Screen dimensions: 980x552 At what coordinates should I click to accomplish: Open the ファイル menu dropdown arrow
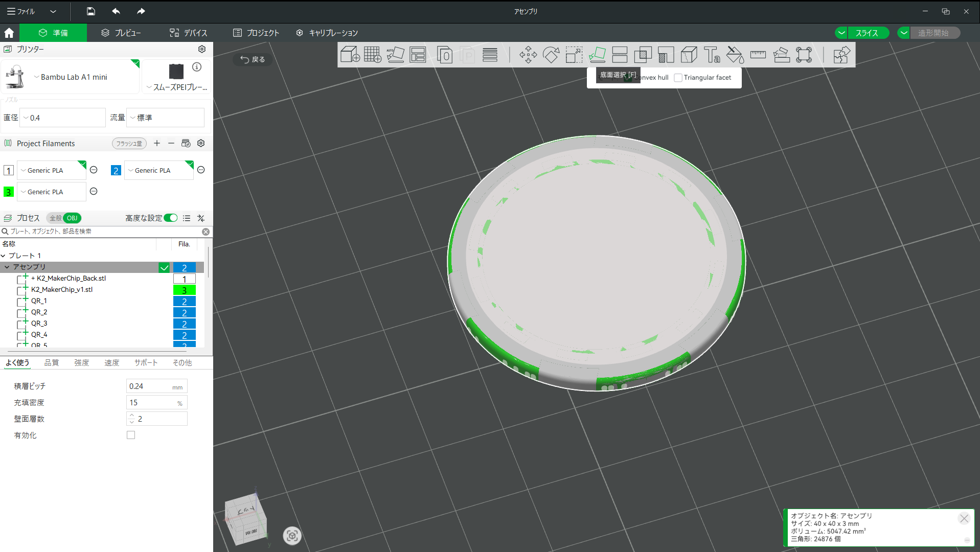pyautogui.click(x=53, y=11)
